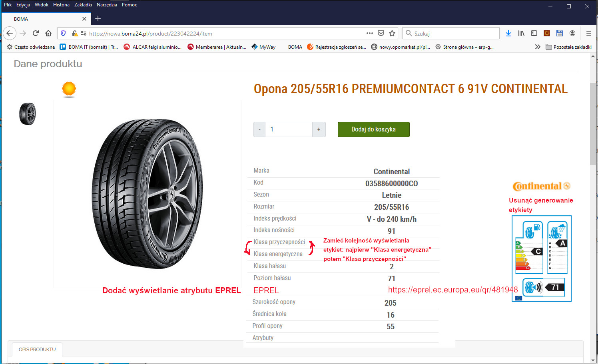Go to the browser home page
598x364 pixels.
click(x=48, y=34)
